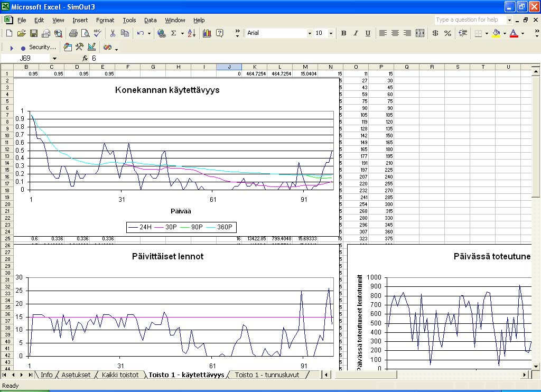The height and width of the screenshot is (392, 541).
Task: Switch to the Info sheet tab
Action: [46, 375]
